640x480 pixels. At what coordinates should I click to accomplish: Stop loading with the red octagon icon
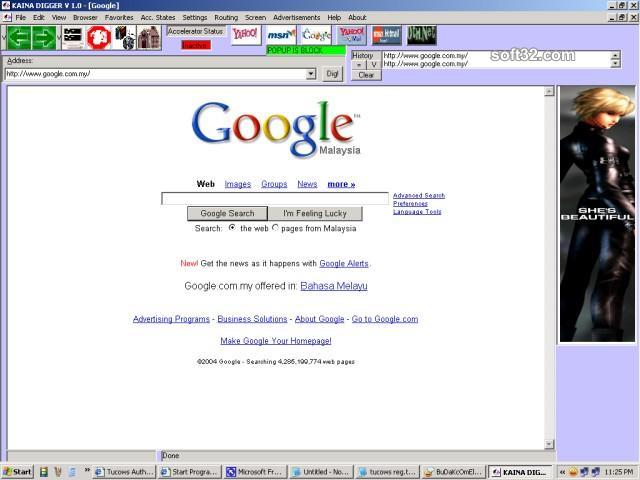click(98, 38)
